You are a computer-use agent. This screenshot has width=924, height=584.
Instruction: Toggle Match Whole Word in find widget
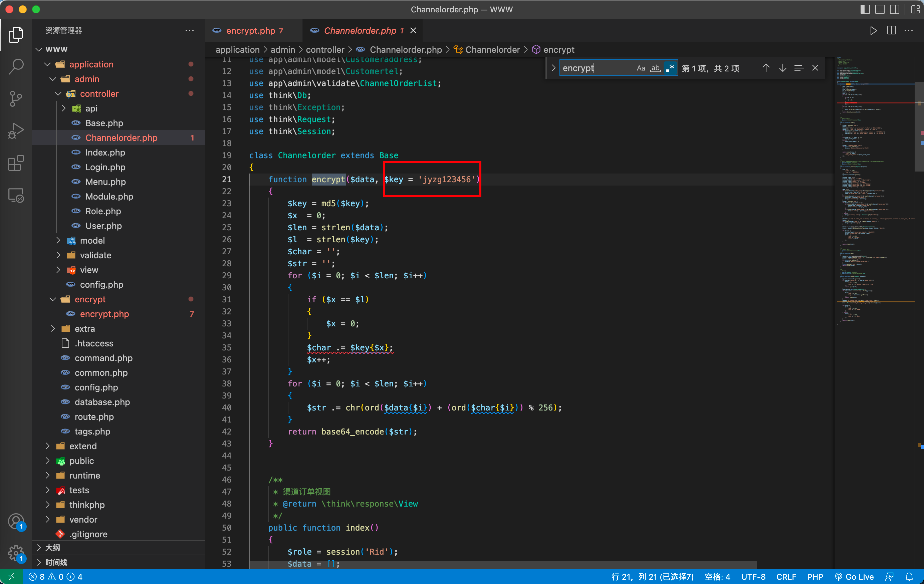coord(655,68)
